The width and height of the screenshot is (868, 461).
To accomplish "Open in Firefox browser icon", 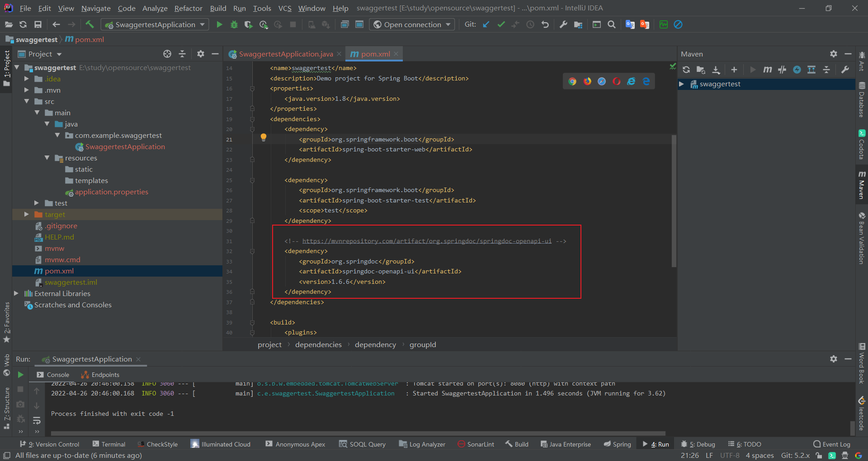I will 587,81.
